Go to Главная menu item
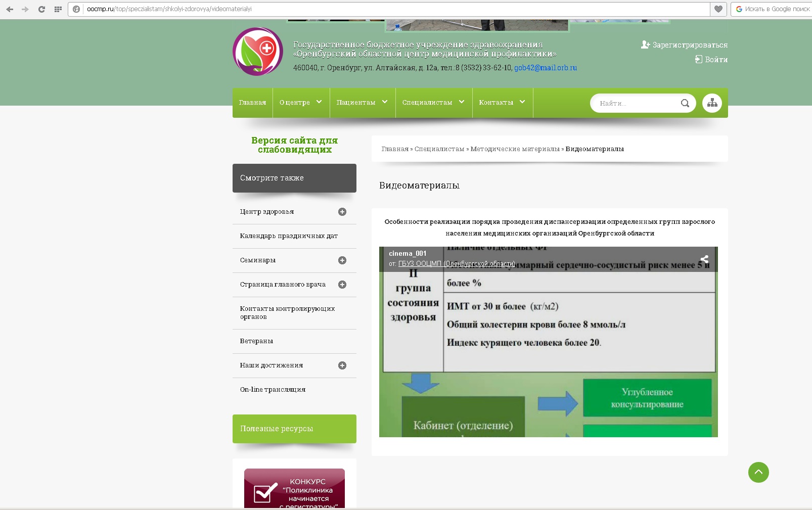The image size is (812, 510). pyautogui.click(x=252, y=103)
